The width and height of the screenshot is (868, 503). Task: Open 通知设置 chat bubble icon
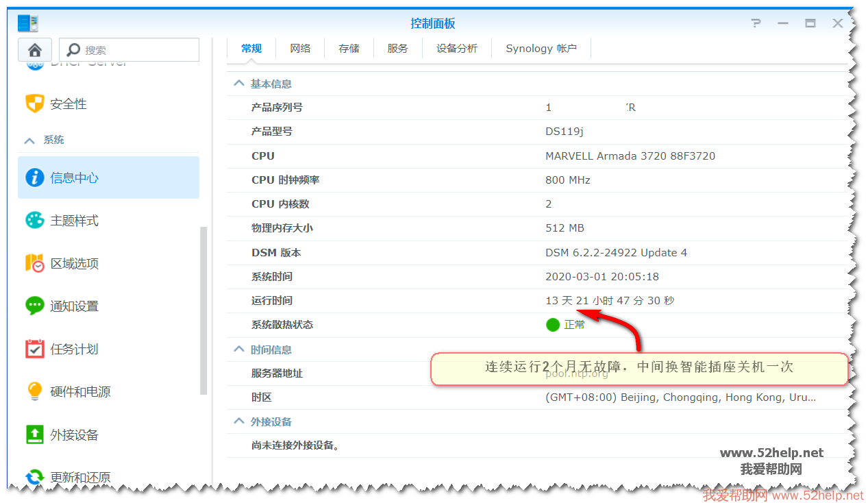pyautogui.click(x=34, y=306)
